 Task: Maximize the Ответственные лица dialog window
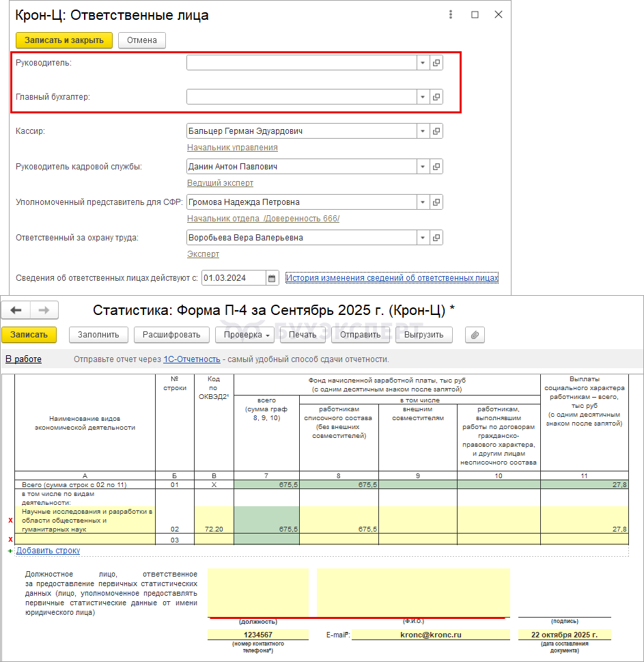pyautogui.click(x=475, y=14)
